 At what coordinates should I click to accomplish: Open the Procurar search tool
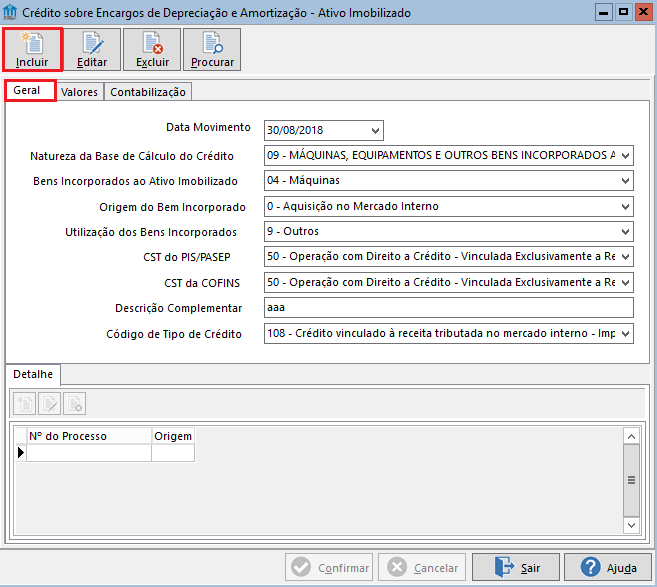pos(212,50)
